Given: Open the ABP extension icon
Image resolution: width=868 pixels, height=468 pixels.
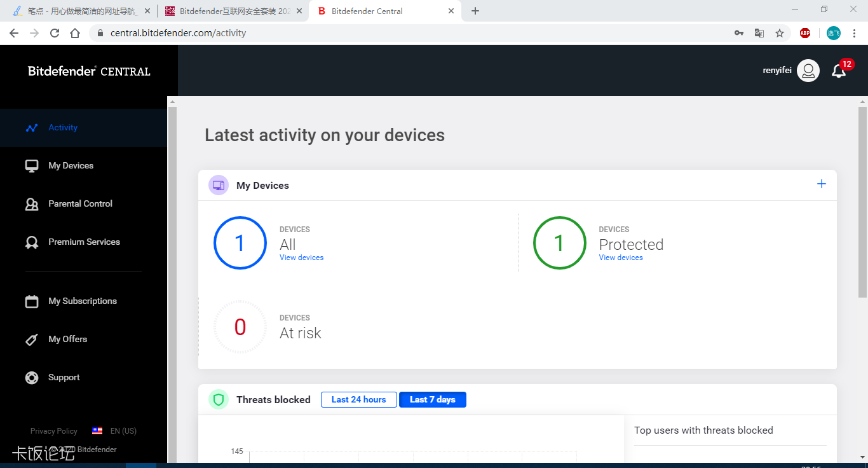Looking at the screenshot, I should 805,33.
